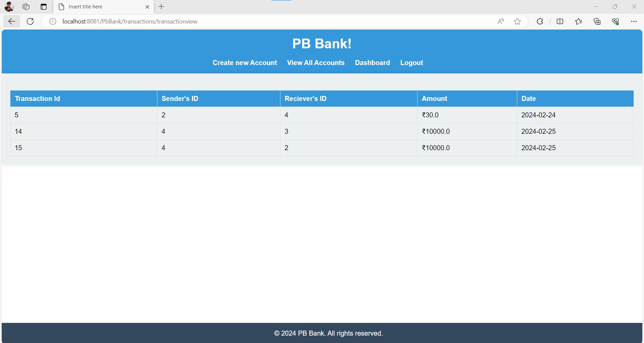This screenshot has width=644, height=343.
Task: Refresh the current page
Action: pyautogui.click(x=30, y=21)
